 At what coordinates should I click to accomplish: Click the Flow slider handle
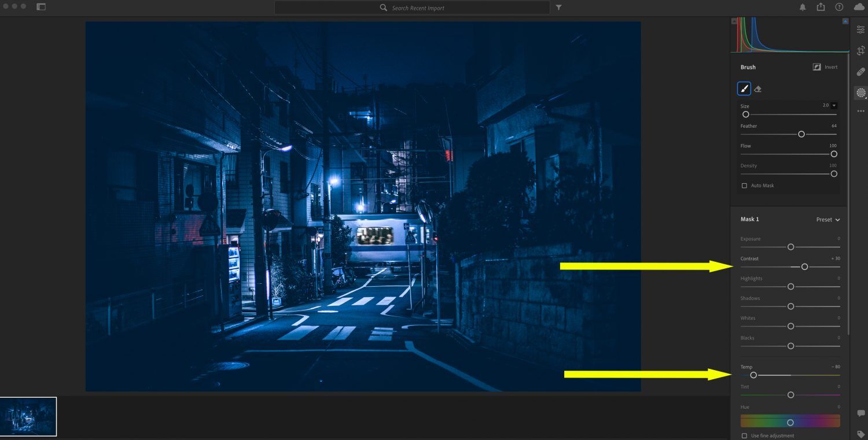tap(834, 154)
